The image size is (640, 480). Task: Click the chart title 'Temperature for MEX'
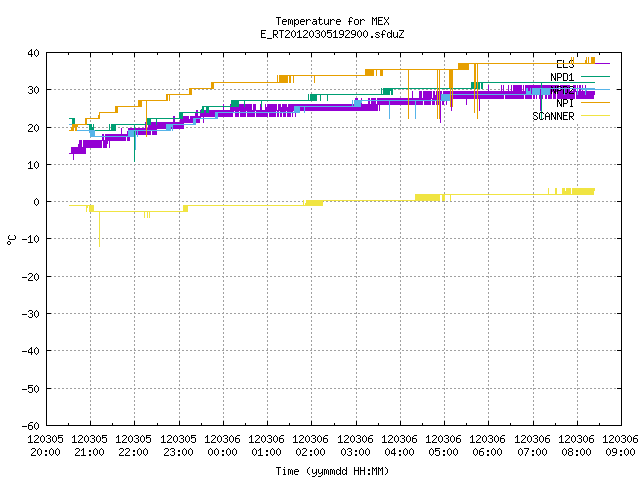(x=332, y=21)
